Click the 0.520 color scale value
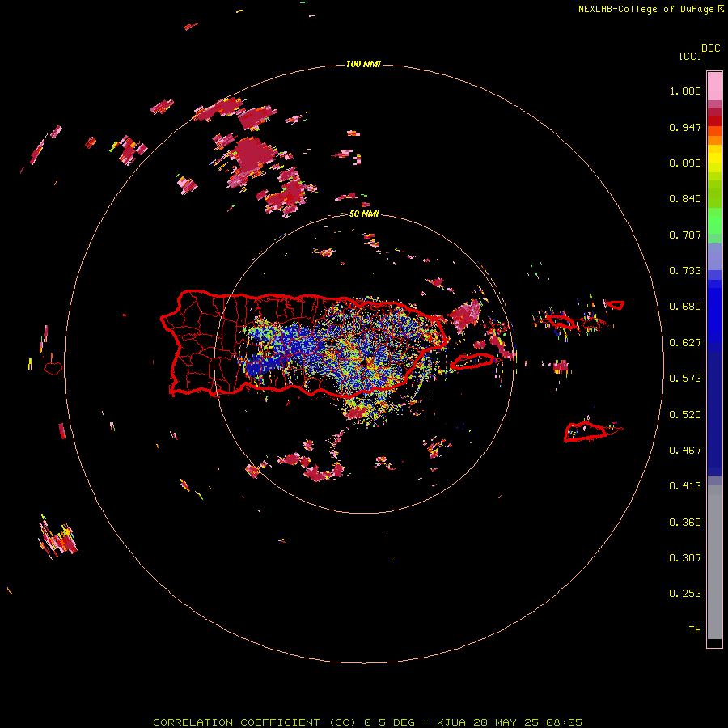 (685, 415)
